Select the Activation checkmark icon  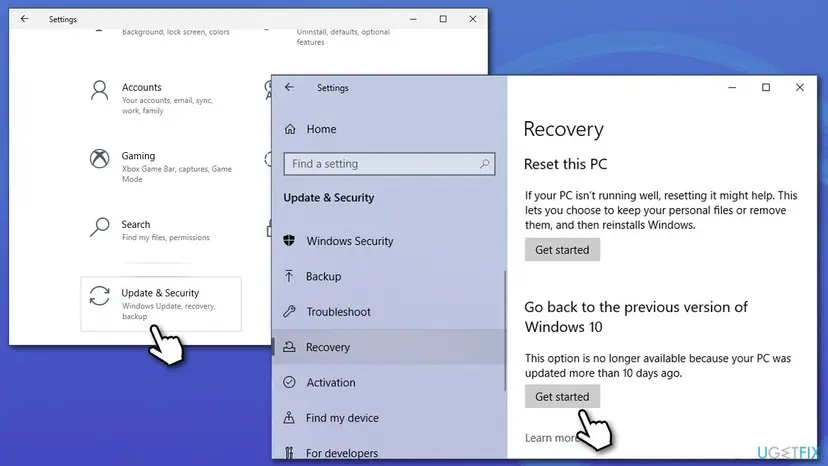289,382
